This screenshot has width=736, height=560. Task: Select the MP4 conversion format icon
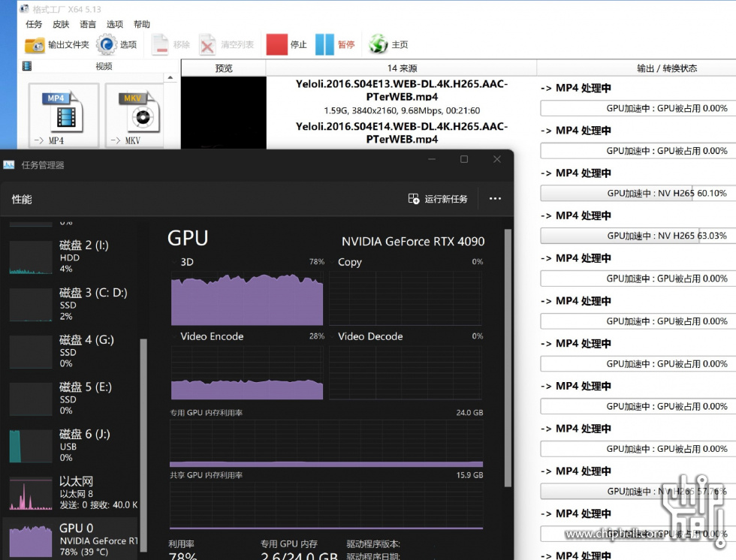click(x=63, y=116)
